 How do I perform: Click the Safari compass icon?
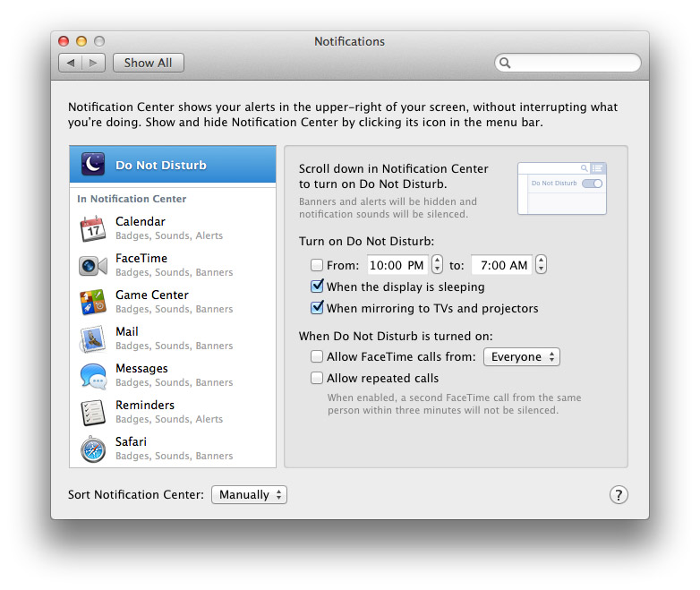point(93,449)
